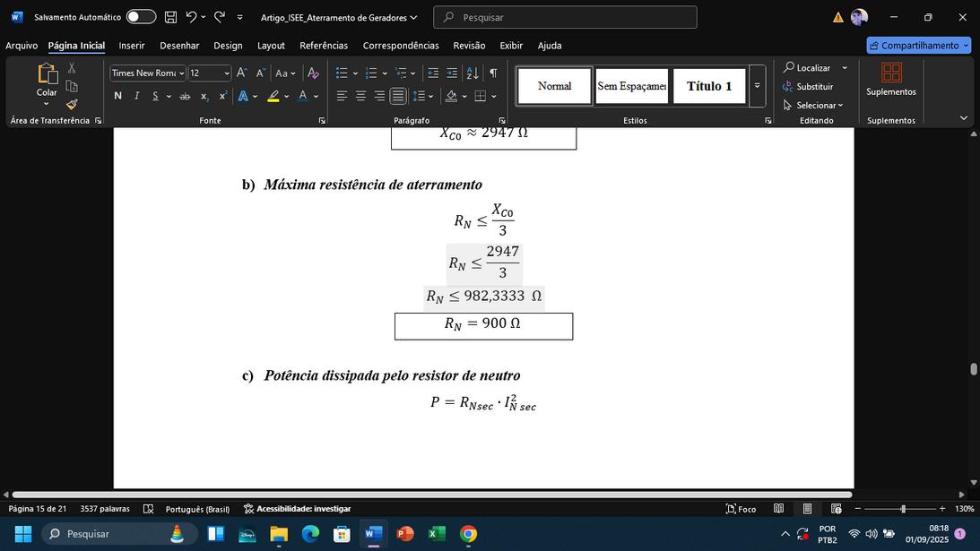This screenshot has height=551, width=980.
Task: Sort text A to Z icon
Action: (x=473, y=73)
